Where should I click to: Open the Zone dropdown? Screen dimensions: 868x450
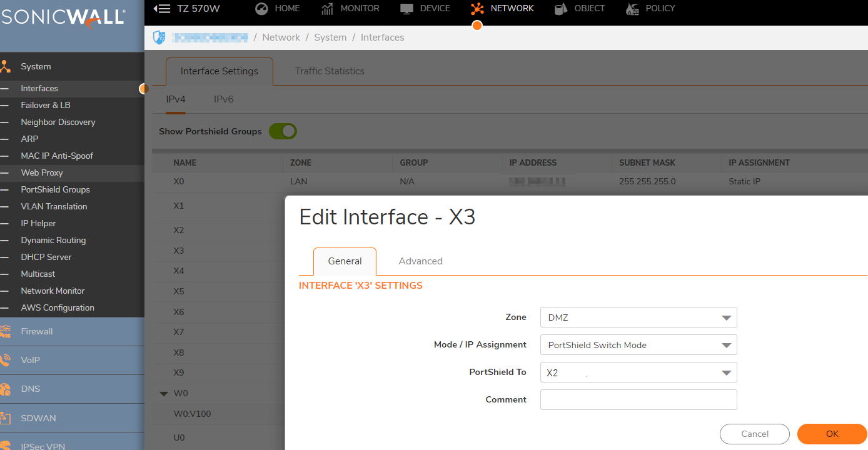tap(638, 317)
